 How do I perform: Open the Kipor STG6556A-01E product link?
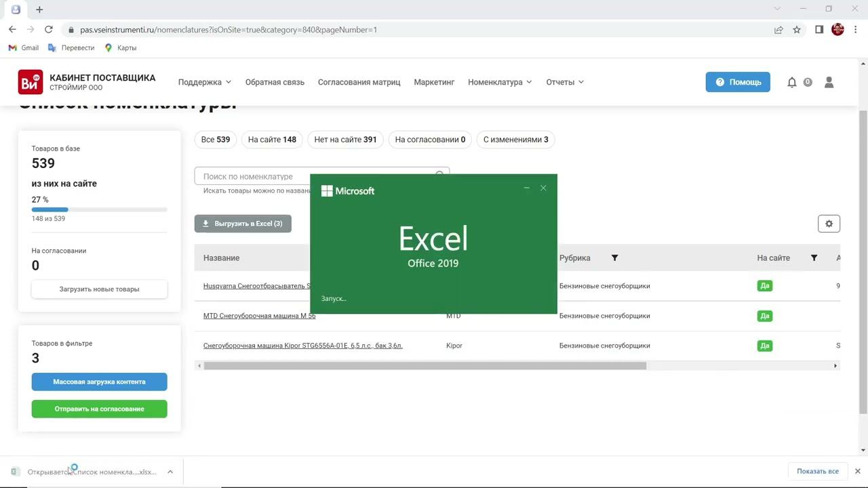tap(303, 346)
